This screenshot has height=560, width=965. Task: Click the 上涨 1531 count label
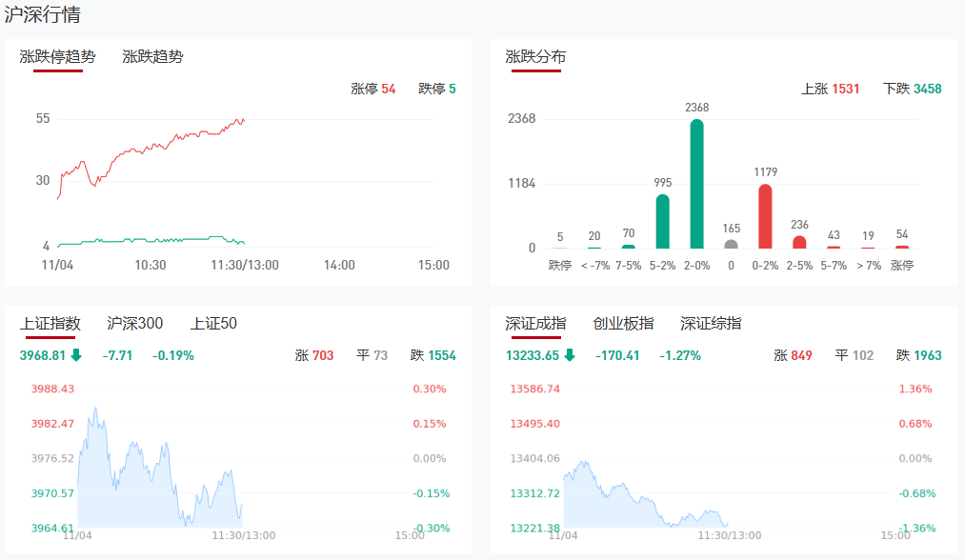click(830, 89)
